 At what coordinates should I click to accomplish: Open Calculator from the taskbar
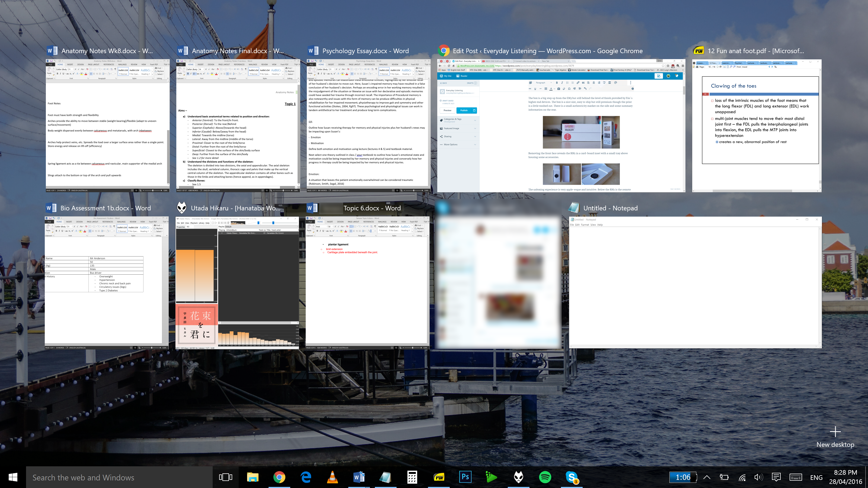[x=412, y=477]
